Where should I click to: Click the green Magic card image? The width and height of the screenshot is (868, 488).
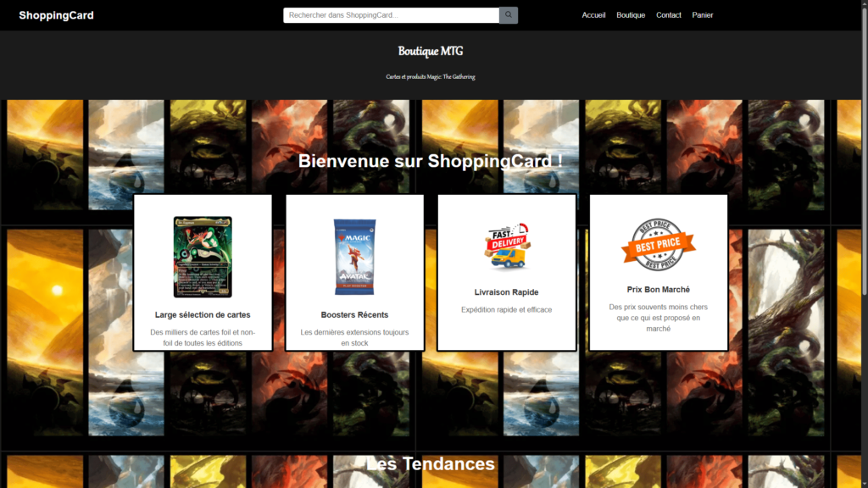(203, 257)
